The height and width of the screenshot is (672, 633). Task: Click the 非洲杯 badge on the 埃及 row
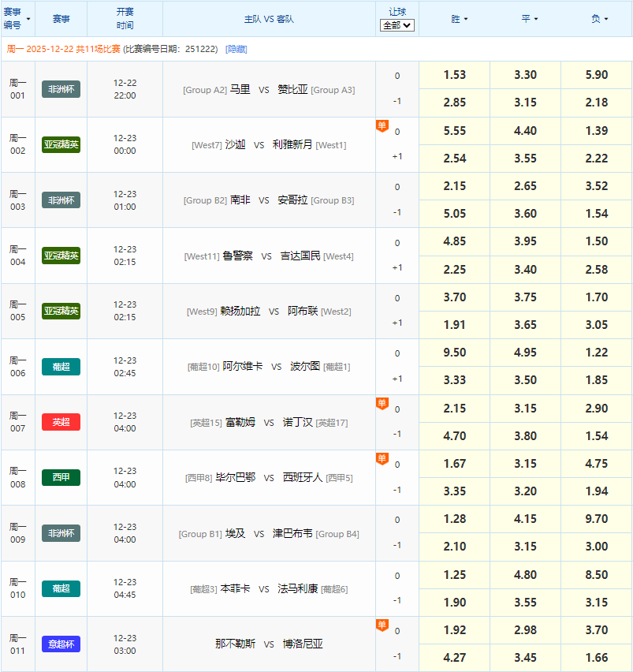pyautogui.click(x=61, y=533)
